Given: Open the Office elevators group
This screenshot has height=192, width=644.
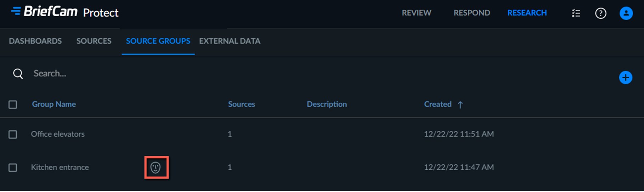Looking at the screenshot, I should [58, 134].
